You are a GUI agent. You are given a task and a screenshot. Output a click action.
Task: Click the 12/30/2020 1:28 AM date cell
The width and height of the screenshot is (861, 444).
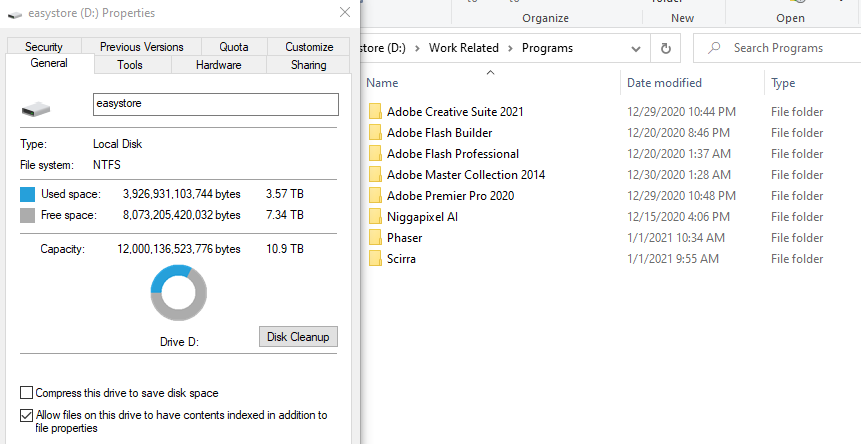click(679, 175)
